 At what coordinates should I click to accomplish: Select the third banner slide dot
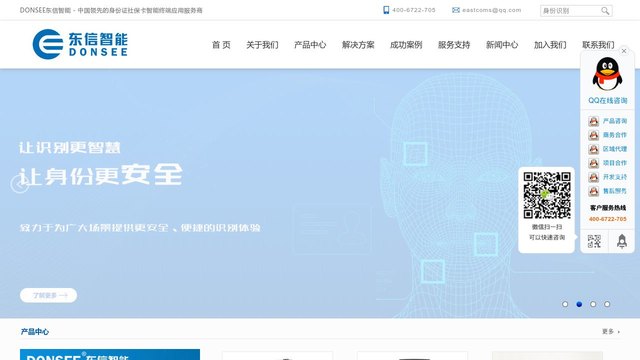(x=593, y=304)
